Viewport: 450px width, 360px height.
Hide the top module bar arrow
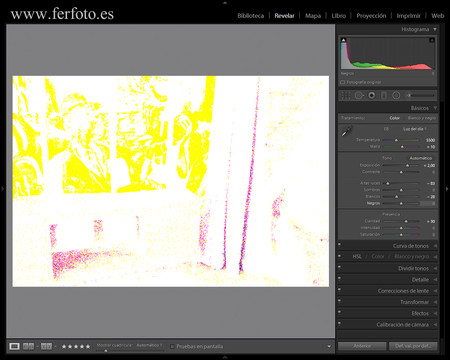tap(225, 2)
